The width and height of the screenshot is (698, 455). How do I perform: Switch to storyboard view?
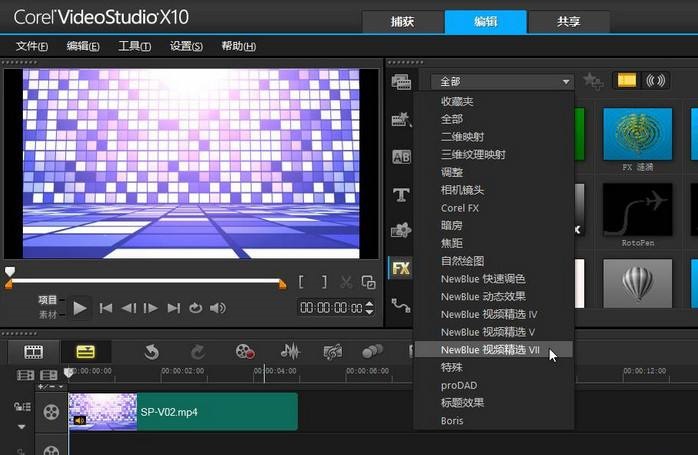point(34,351)
